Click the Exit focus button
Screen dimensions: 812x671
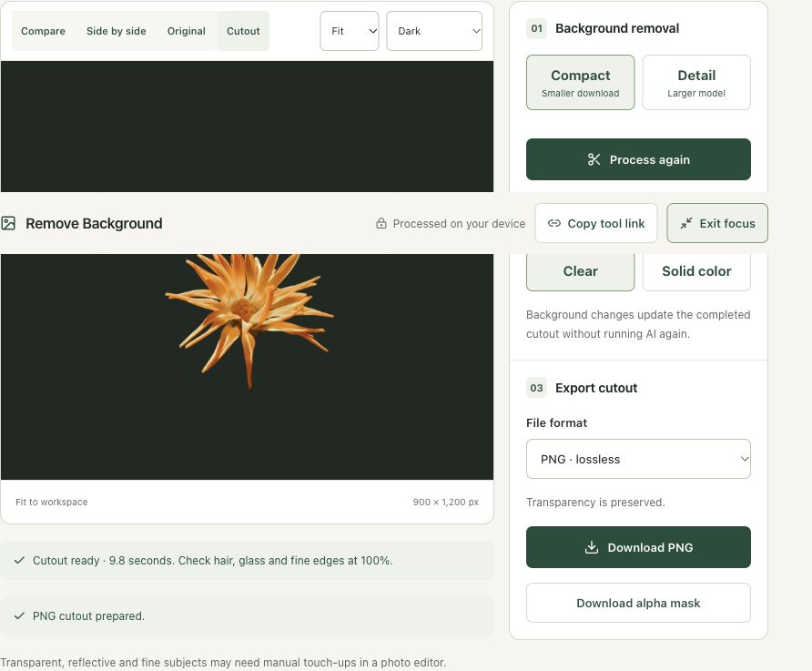pyautogui.click(x=717, y=223)
